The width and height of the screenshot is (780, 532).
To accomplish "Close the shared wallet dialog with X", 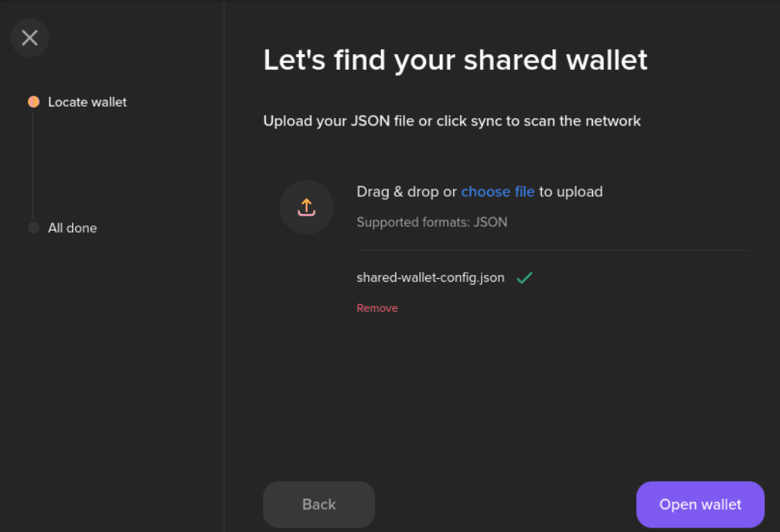I will [29, 38].
